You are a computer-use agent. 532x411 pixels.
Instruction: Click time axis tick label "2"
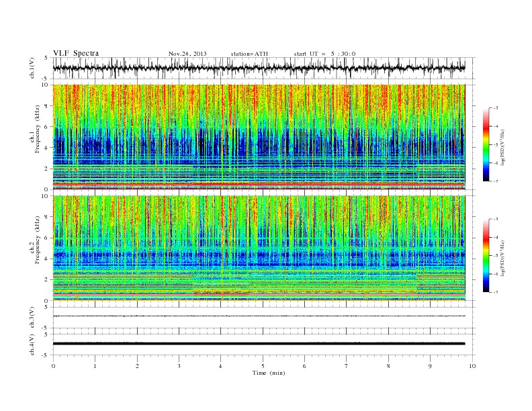pyautogui.click(x=137, y=366)
